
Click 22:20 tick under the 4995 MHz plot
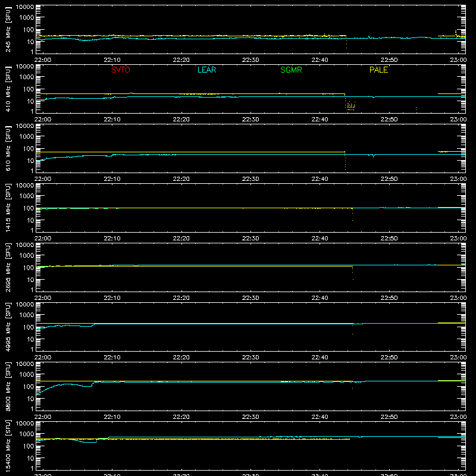[181, 358]
